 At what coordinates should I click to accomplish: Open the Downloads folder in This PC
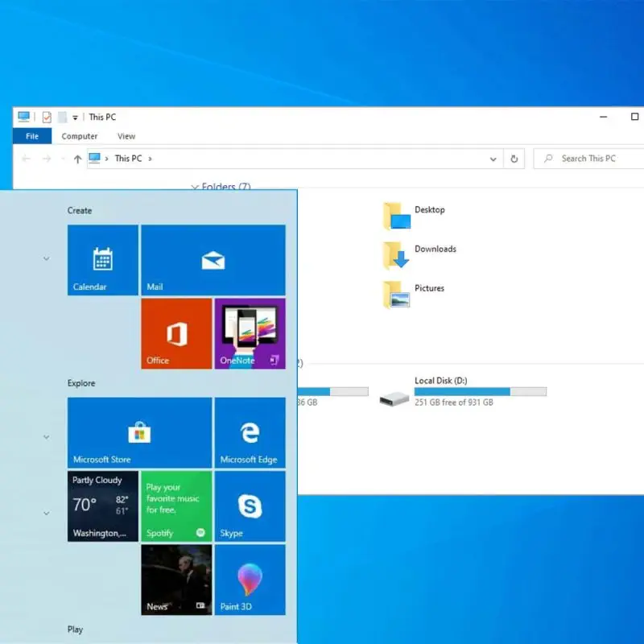click(419, 255)
